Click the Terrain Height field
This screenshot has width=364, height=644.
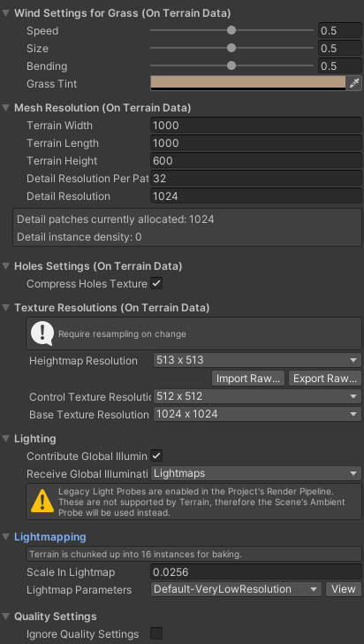point(256,161)
